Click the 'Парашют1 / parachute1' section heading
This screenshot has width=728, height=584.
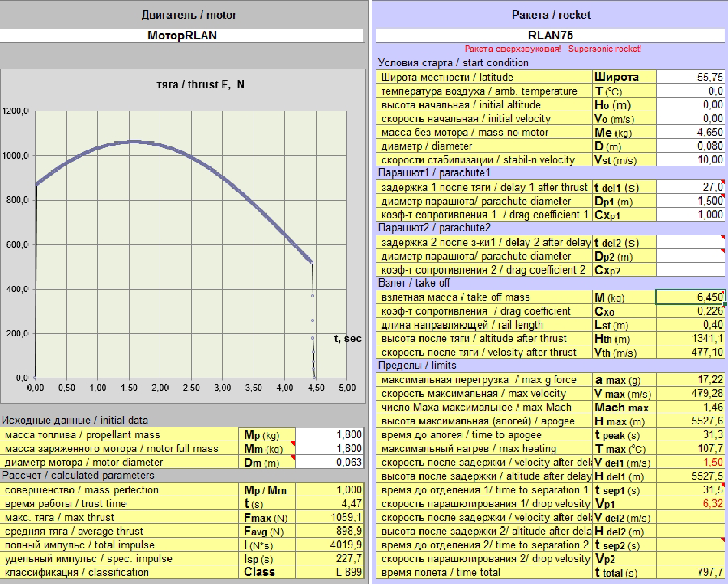434,173
